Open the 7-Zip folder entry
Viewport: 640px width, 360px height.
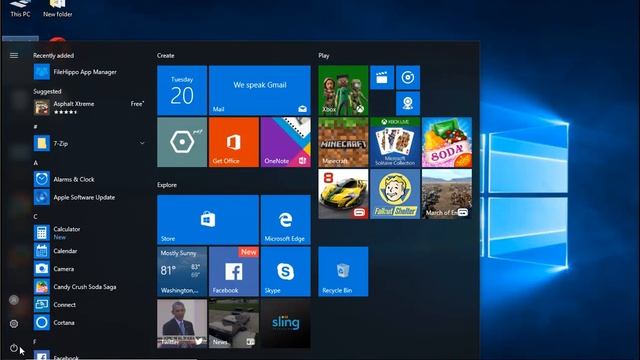(89, 143)
